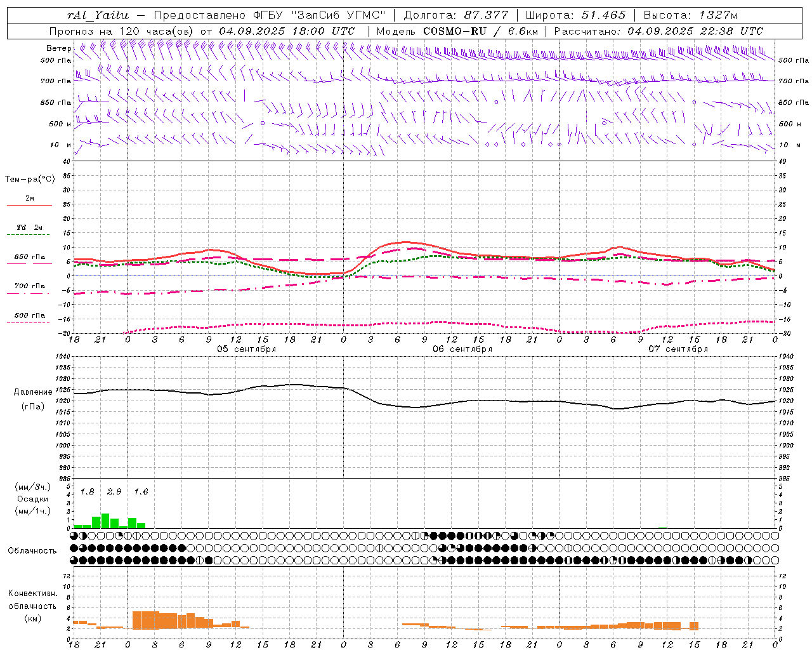Click the date label 07 сентября
The width and height of the screenshot is (812, 650).
[x=678, y=349]
